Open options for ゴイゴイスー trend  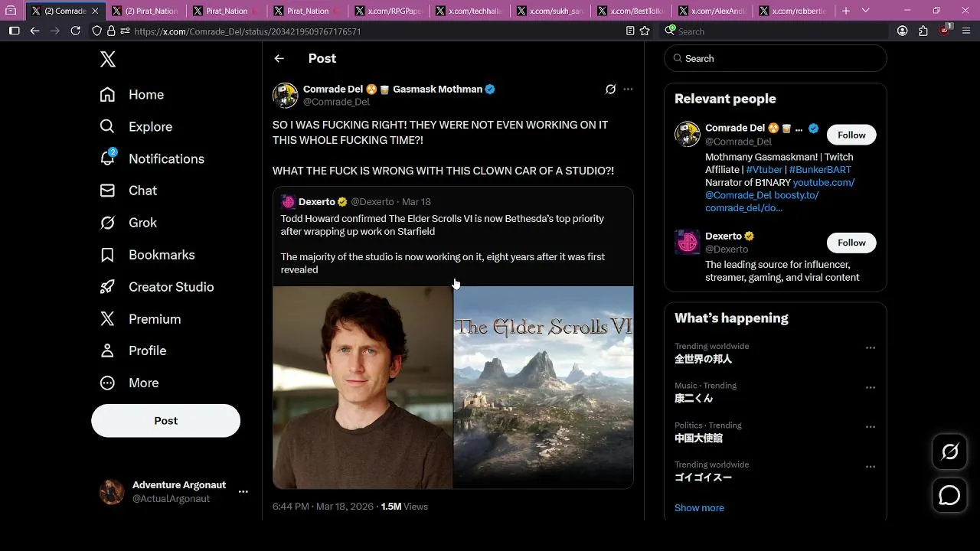[x=871, y=467]
